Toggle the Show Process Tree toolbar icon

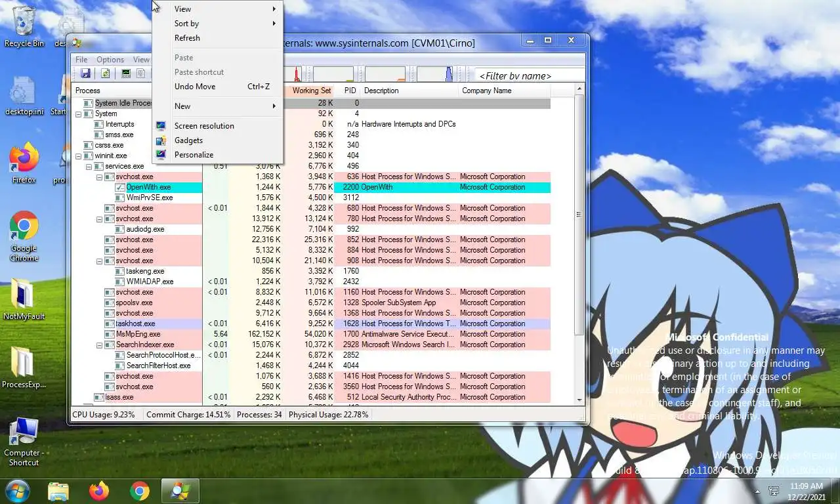(141, 73)
